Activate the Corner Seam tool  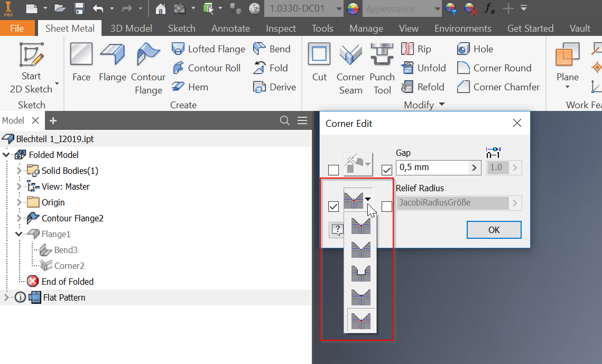(350, 67)
